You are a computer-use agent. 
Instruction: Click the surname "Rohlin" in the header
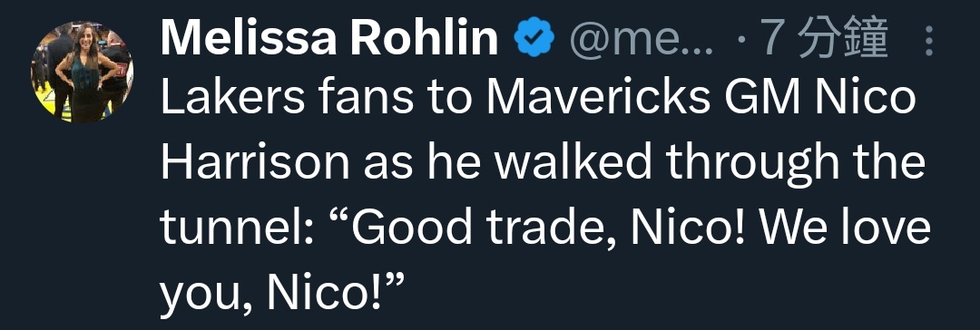click(425, 39)
